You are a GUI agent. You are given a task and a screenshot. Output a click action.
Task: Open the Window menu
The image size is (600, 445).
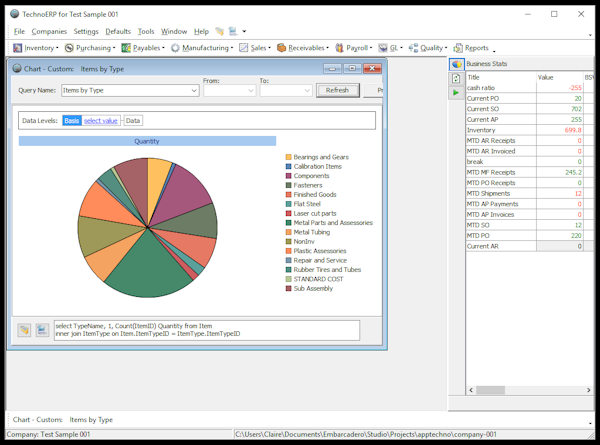click(174, 31)
